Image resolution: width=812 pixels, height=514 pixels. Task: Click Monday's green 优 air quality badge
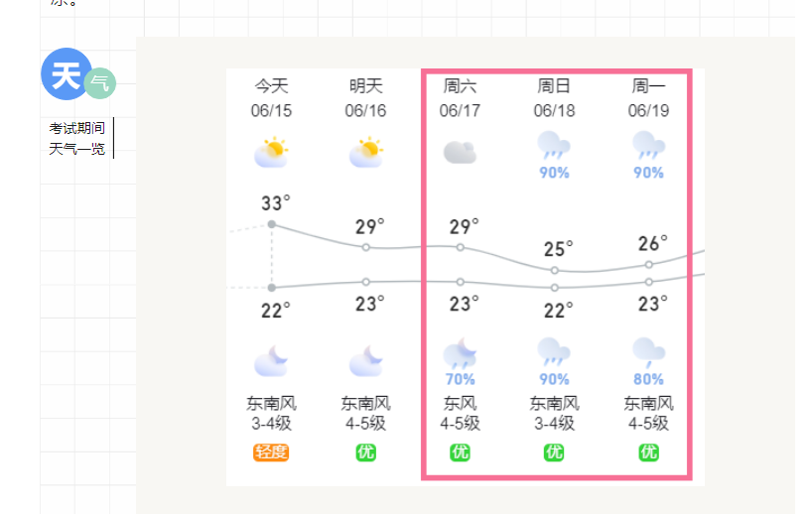pos(648,452)
